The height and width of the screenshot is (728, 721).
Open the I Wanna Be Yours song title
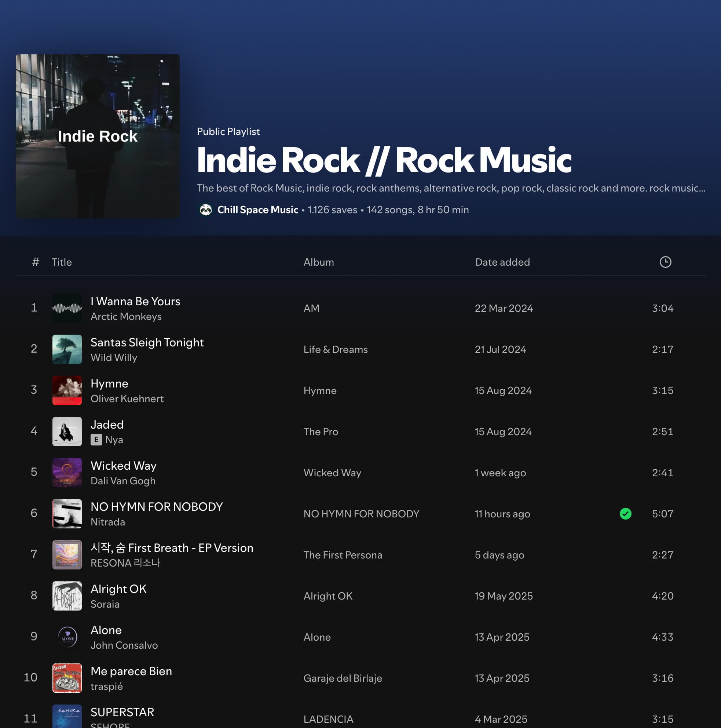coord(135,301)
